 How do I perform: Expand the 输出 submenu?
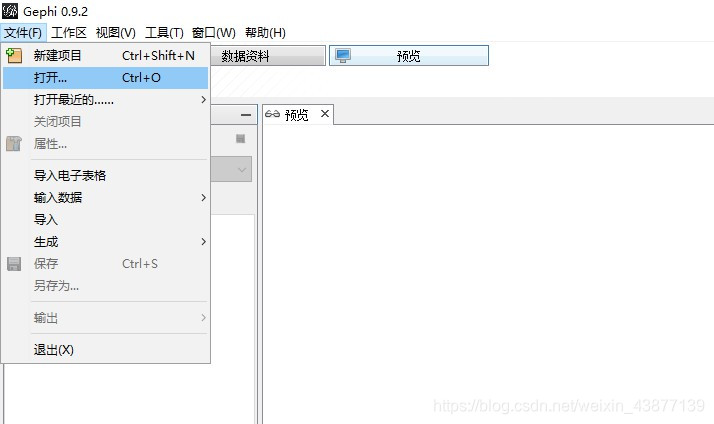(106, 317)
